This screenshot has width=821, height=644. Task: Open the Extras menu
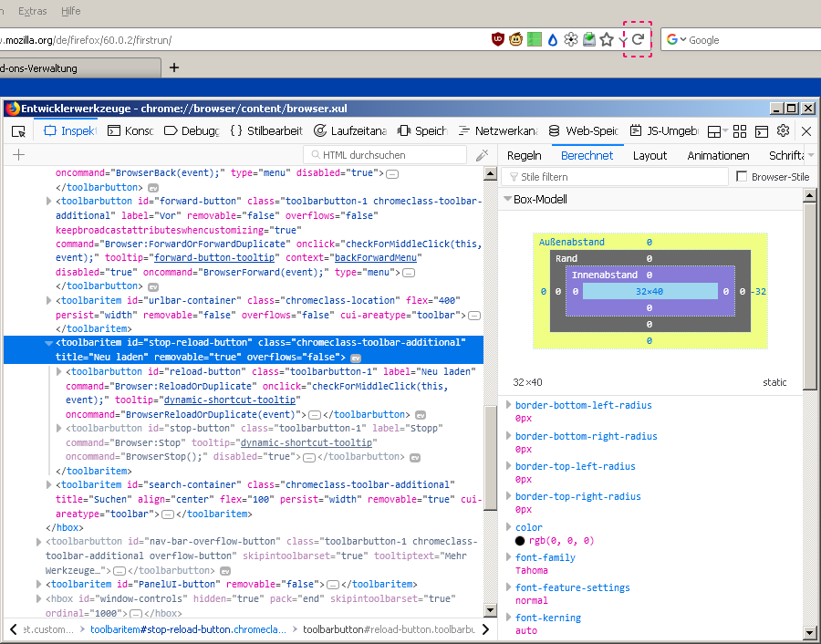33,11
